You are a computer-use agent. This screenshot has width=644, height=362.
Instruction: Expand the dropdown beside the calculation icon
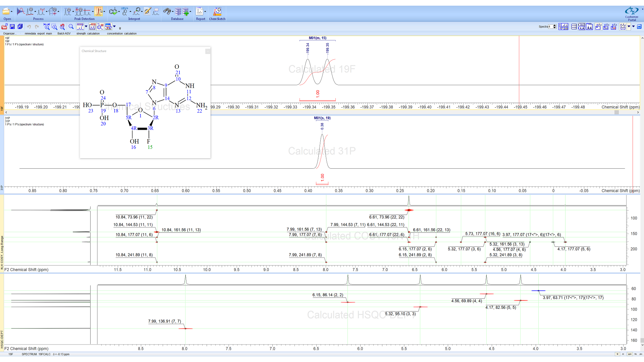pyautogui.click(x=114, y=26)
